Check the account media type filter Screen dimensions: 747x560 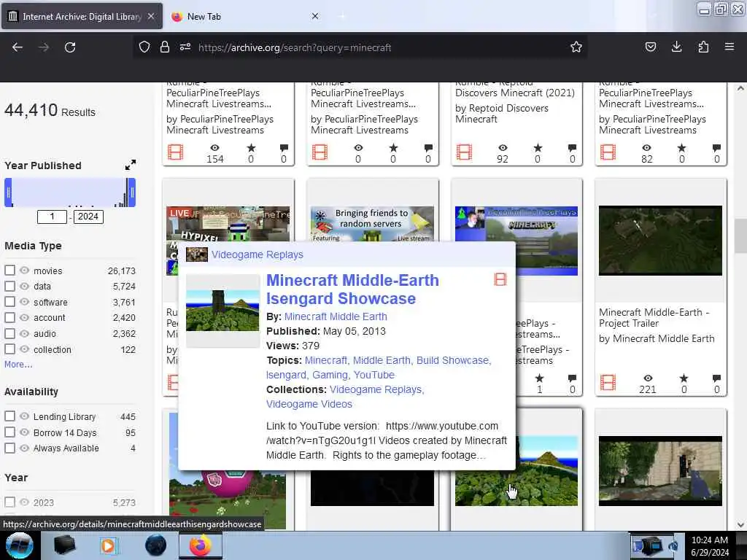click(9, 318)
